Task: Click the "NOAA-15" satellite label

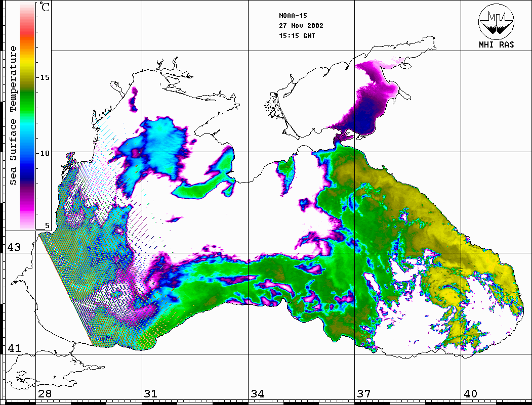Action: (x=293, y=15)
